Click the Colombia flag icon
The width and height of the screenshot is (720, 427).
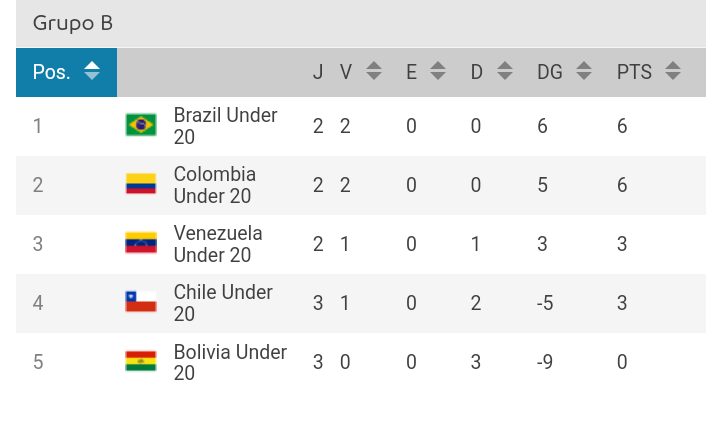point(141,184)
